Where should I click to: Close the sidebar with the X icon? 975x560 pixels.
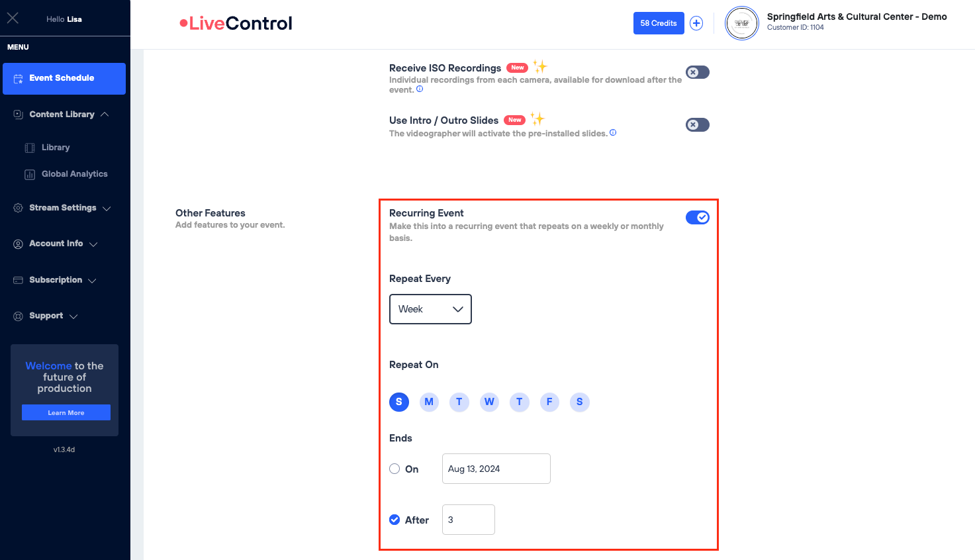13,19
